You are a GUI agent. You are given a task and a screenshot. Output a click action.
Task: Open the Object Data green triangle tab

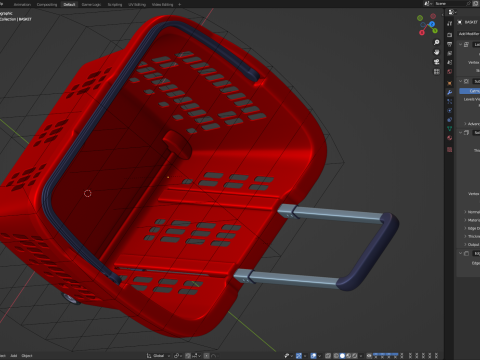tap(450, 128)
